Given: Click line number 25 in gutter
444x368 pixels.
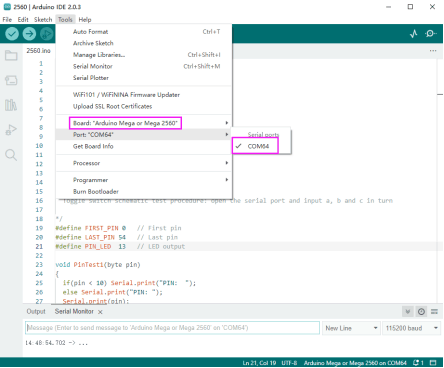Looking at the screenshot, I should 39,283.
